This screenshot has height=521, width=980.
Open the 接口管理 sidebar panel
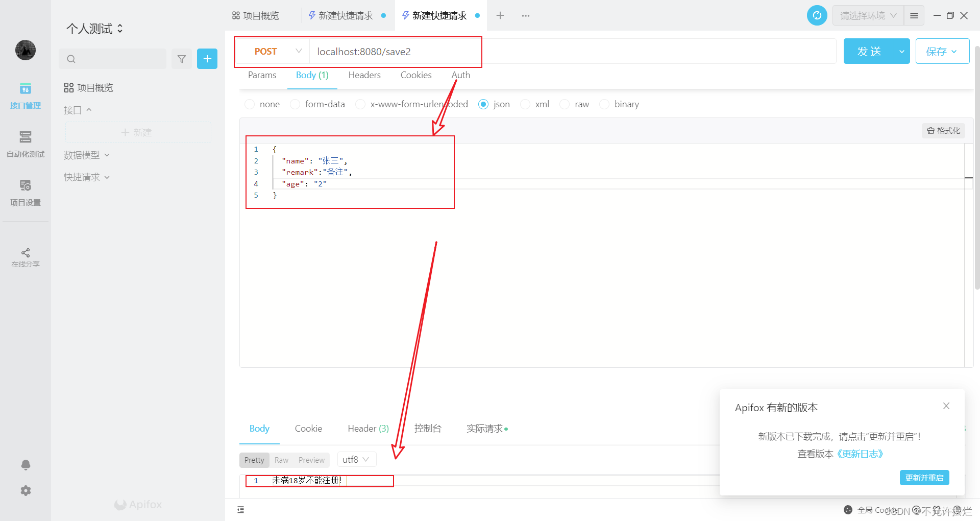click(25, 96)
